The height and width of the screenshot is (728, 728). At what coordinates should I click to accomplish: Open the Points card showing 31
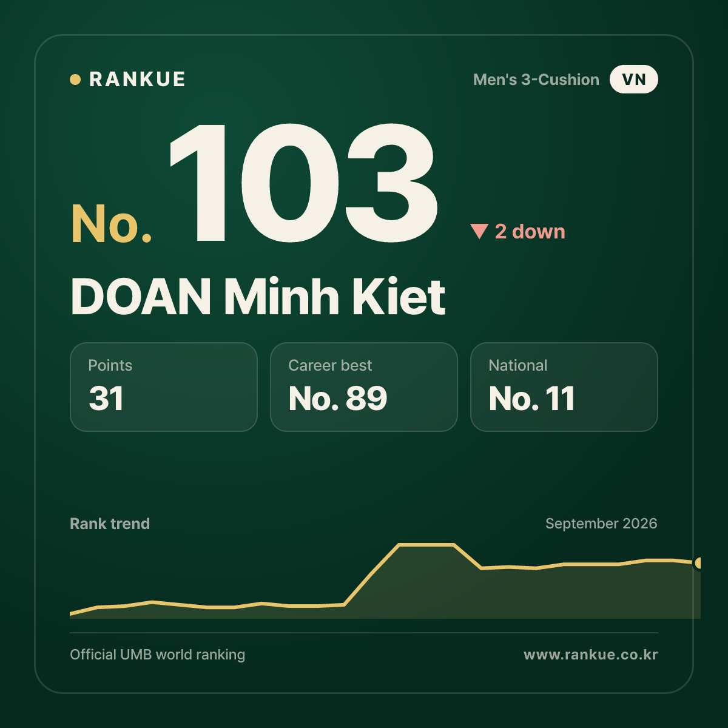164,387
